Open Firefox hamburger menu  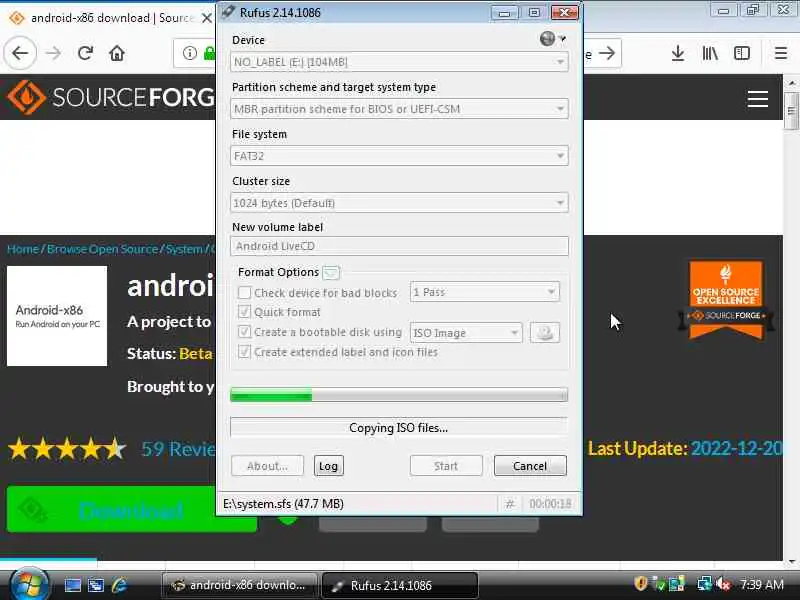click(781, 53)
